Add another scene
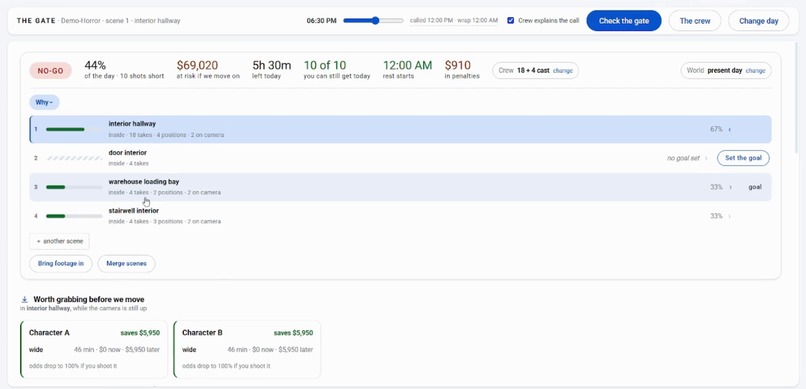806x389 pixels. click(59, 241)
